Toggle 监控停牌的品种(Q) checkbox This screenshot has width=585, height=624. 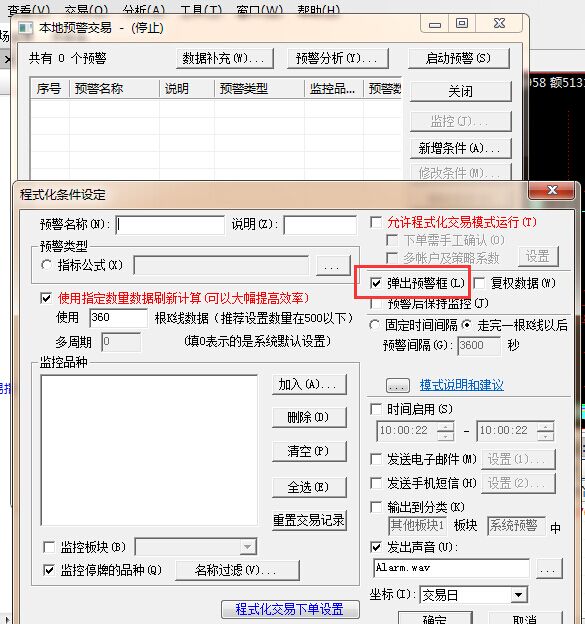[x=49, y=570]
